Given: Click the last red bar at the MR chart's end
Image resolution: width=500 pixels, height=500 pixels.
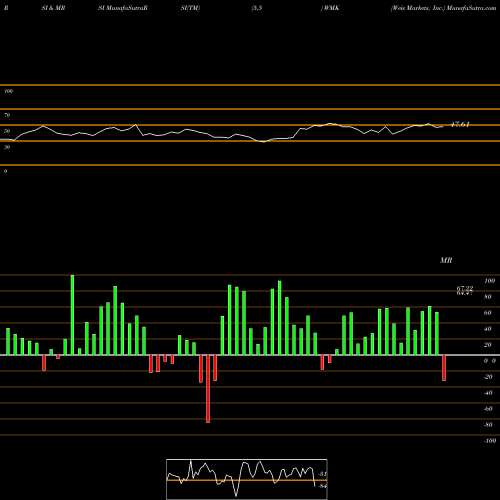Looking at the screenshot, I should (x=444, y=368).
